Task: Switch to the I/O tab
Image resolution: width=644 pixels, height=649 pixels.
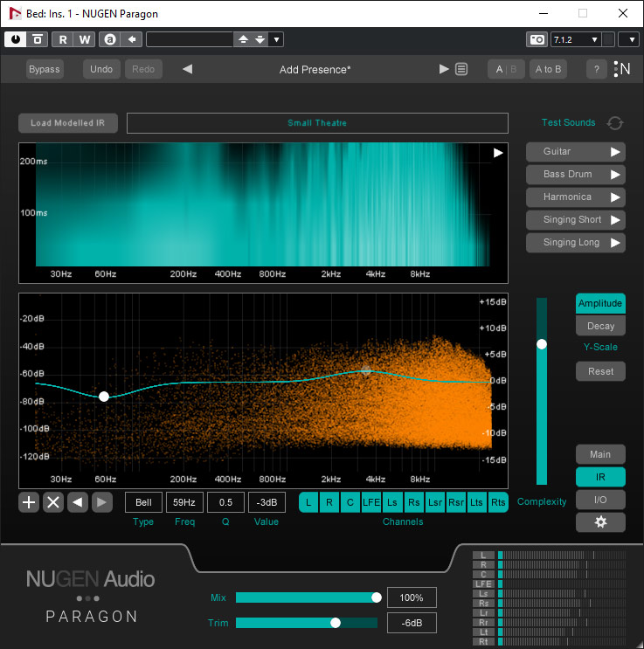Action: click(600, 500)
